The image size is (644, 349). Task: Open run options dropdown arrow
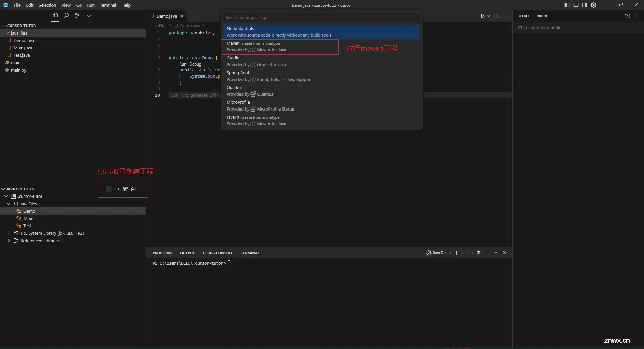(x=488, y=16)
